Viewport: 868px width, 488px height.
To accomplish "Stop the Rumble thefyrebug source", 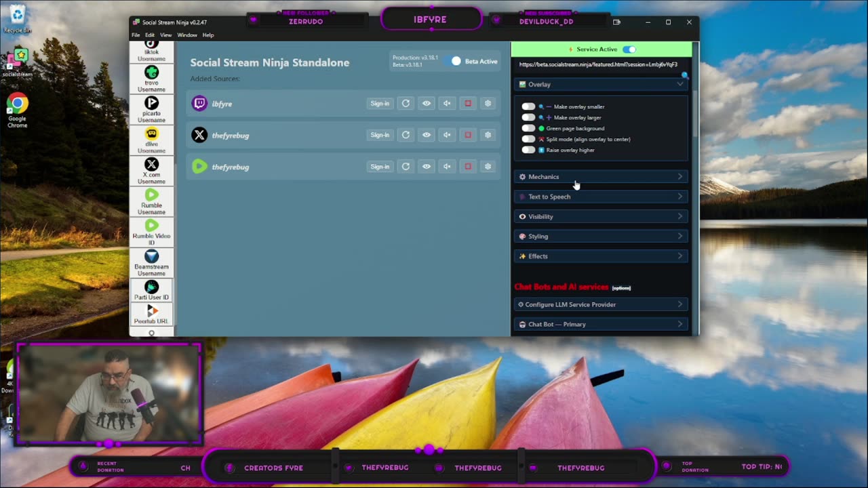I will point(467,166).
